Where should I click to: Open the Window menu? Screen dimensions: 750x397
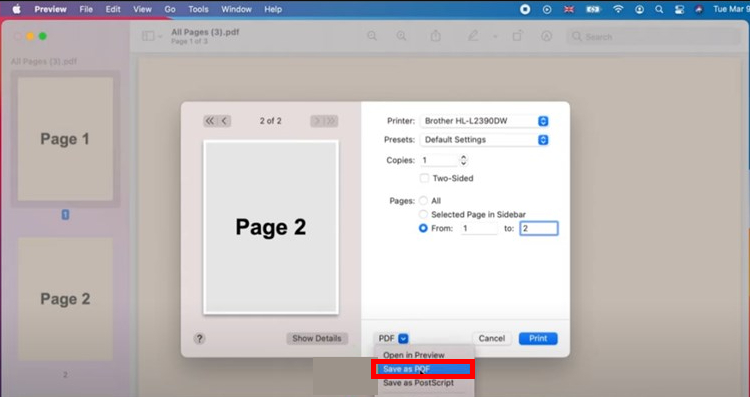236,9
